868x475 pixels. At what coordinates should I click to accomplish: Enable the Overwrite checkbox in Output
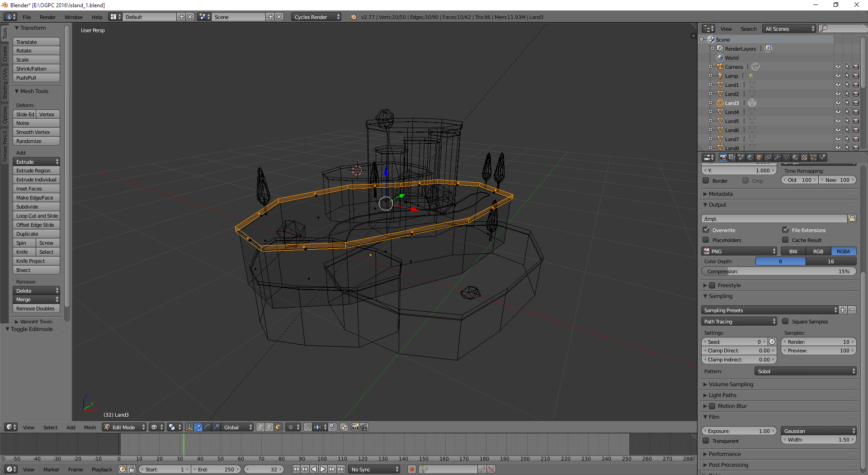pyautogui.click(x=706, y=230)
